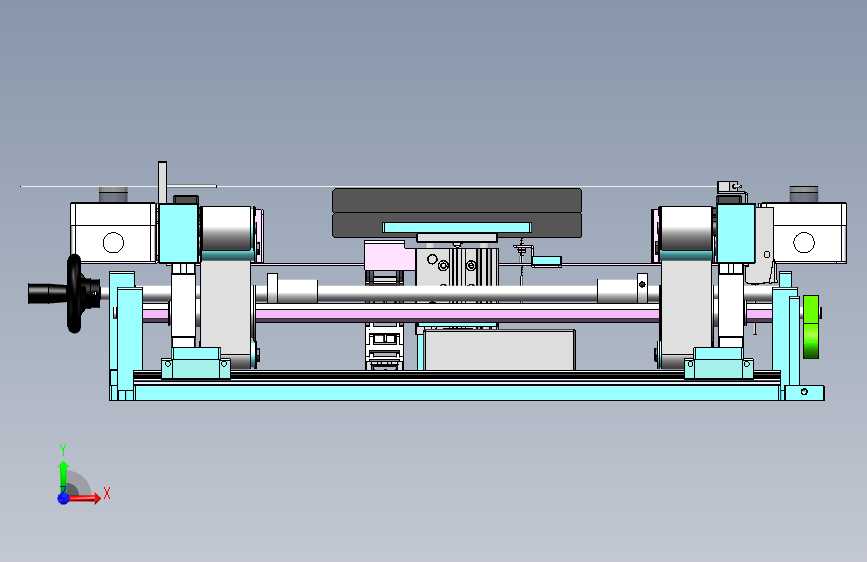Click the green Y axis arrow of triad
This screenshot has width=867, height=562.
click(63, 475)
